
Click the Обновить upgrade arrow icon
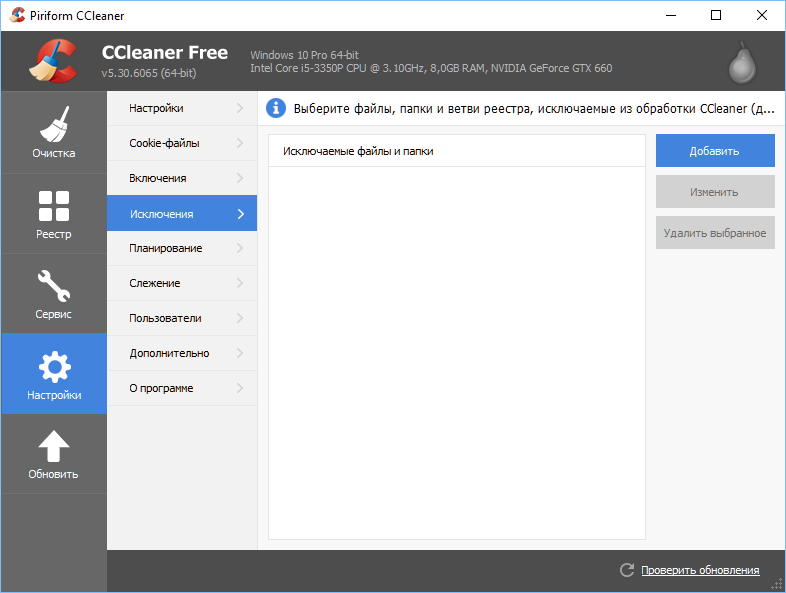coord(54,446)
